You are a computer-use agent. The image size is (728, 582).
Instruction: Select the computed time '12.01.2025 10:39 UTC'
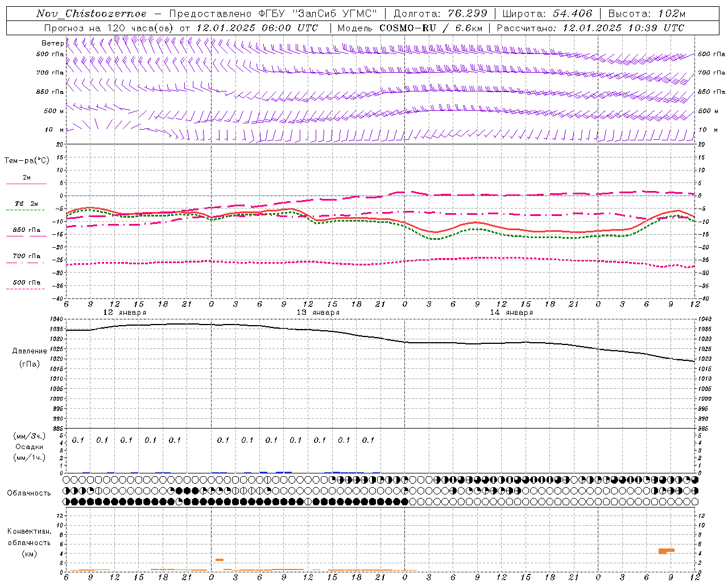(623, 28)
